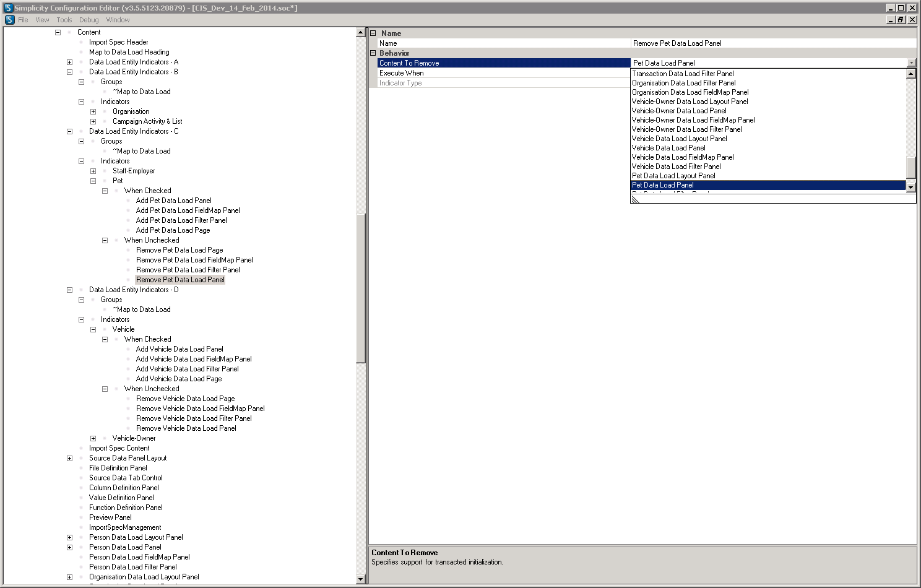Select Remove Vehicle Data Load Filter Panel
The height and width of the screenshot is (588, 921).
194,418
